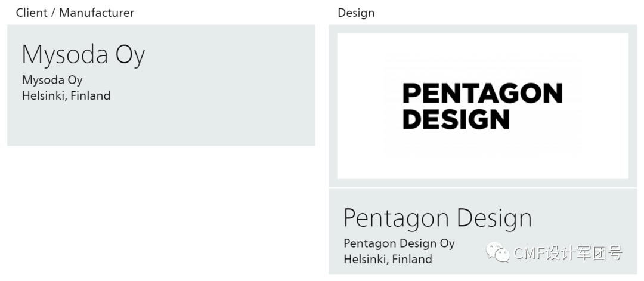Viewport: 644px width, 281px height.
Task: Click the small 'Mysoda Oy' company name
Action: (52, 80)
